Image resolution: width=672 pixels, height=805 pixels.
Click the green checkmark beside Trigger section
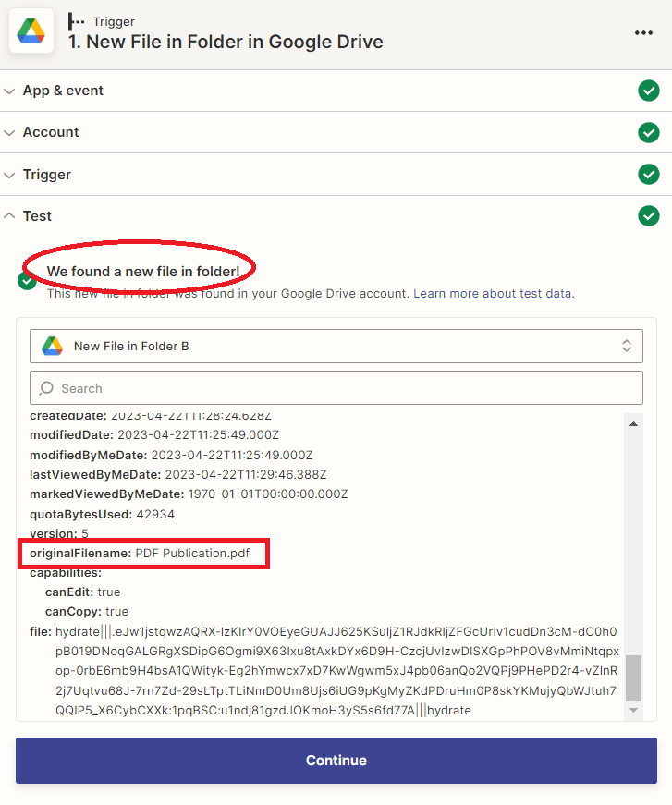click(x=649, y=174)
